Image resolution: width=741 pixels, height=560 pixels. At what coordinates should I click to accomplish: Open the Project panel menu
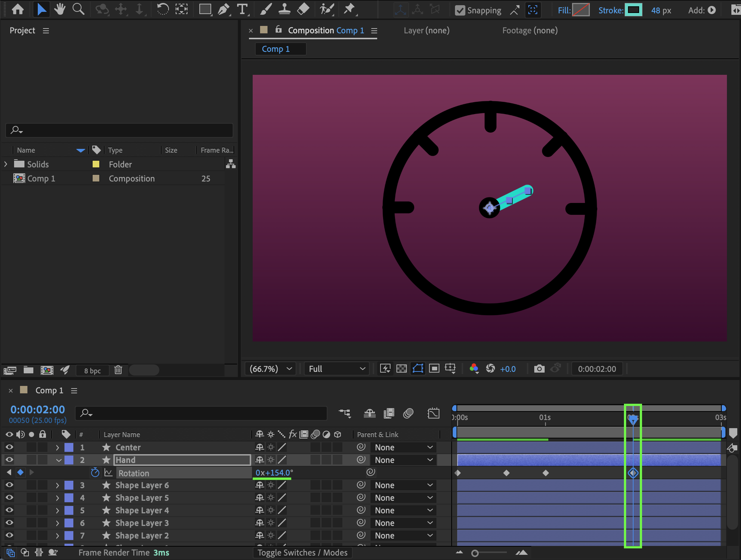pyautogui.click(x=46, y=31)
